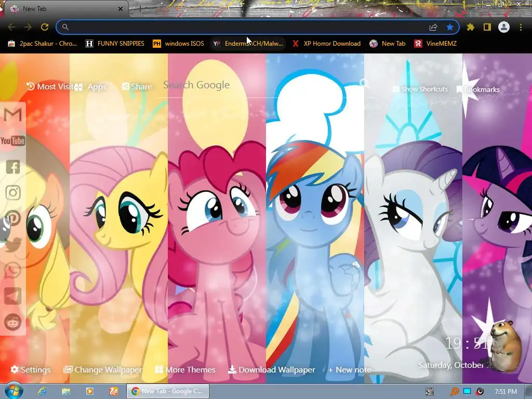Open the VineMEMZ bookmark

pyautogui.click(x=436, y=44)
